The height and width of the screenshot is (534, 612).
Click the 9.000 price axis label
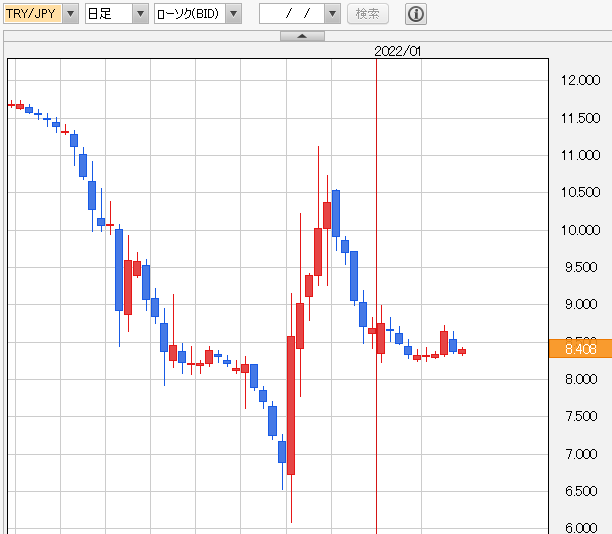[x=581, y=304]
